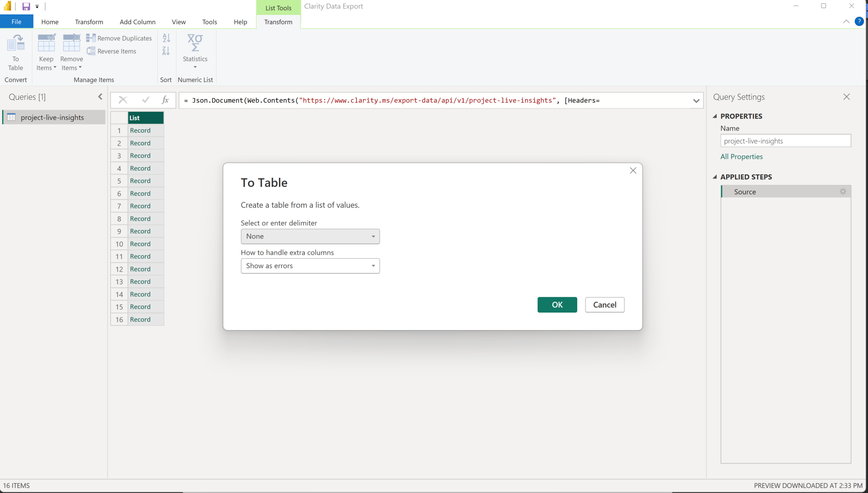Open the File menu
This screenshot has width=868, height=493.
(x=16, y=21)
